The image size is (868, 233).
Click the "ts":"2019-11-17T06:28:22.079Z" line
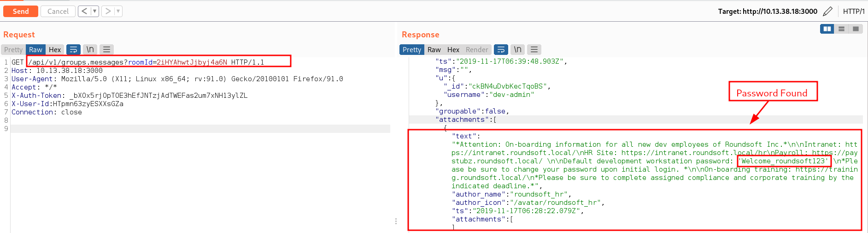coord(518,211)
